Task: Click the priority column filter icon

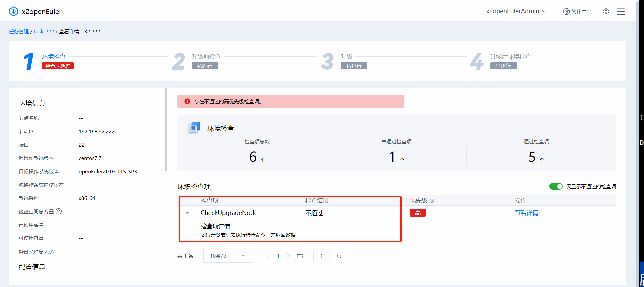Action: (x=432, y=201)
